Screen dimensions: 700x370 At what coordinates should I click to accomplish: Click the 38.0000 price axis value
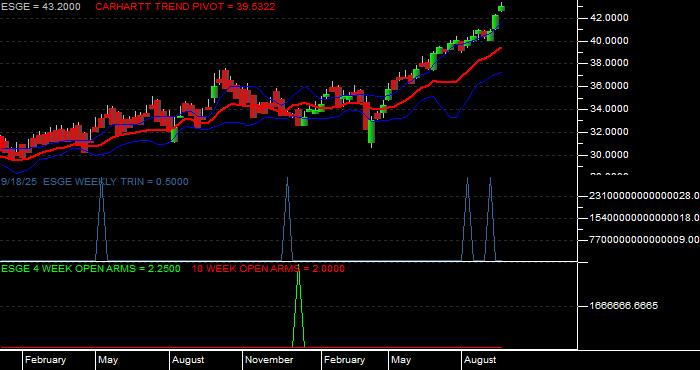click(x=609, y=63)
